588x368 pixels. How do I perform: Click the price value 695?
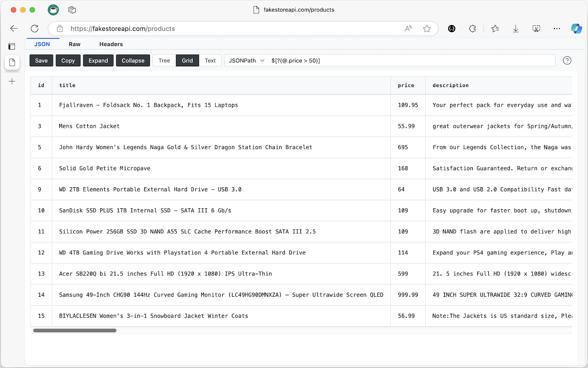403,147
